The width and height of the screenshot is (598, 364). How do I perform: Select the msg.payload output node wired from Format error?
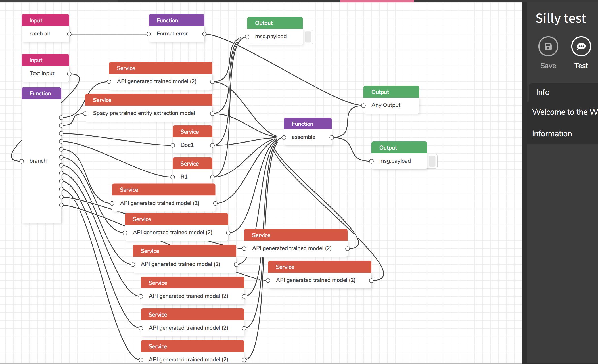coord(275,31)
